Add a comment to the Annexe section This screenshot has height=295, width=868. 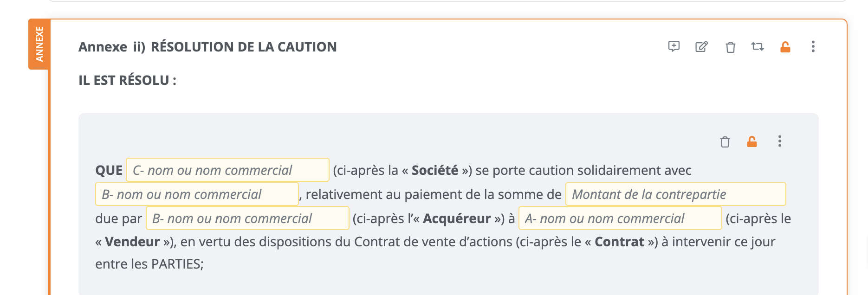pyautogui.click(x=674, y=46)
